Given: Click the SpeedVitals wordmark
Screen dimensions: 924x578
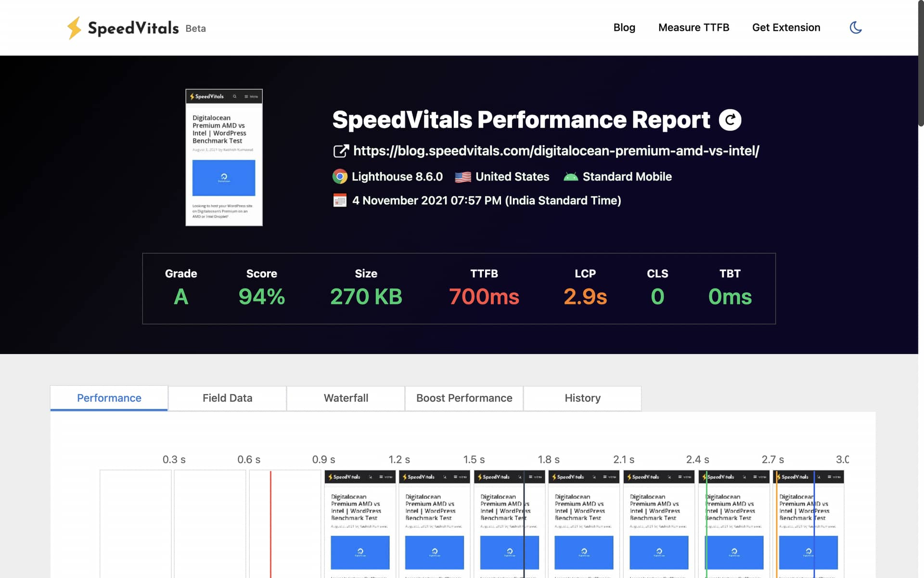Looking at the screenshot, I should (133, 28).
